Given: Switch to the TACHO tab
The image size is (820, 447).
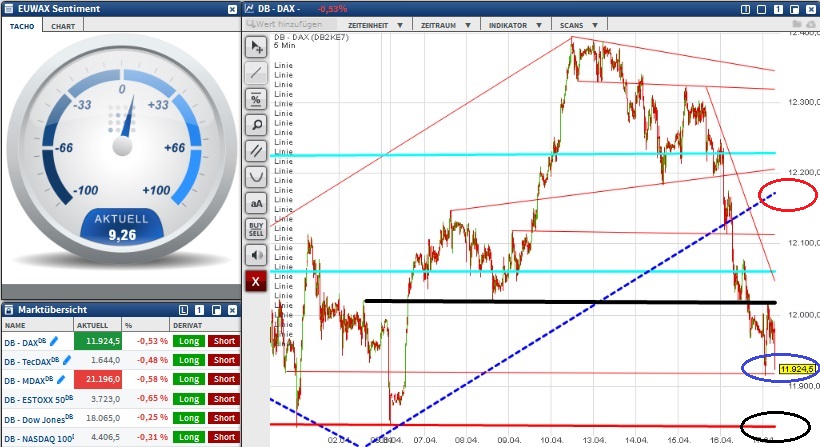Looking at the screenshot, I should click(22, 26).
